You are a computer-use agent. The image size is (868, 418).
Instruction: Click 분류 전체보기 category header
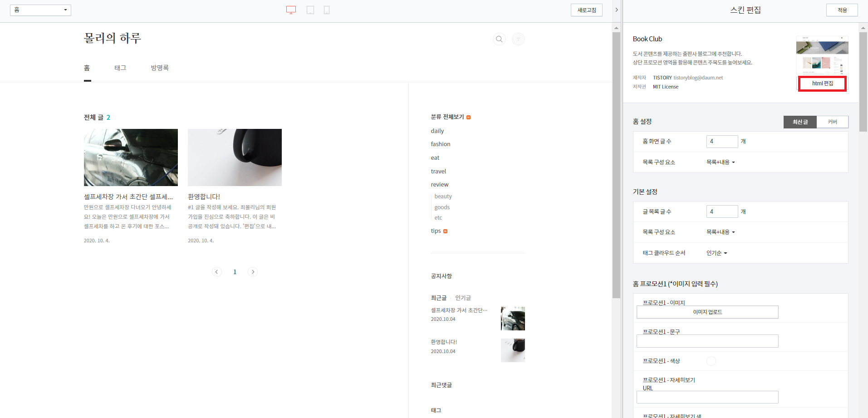click(x=447, y=117)
